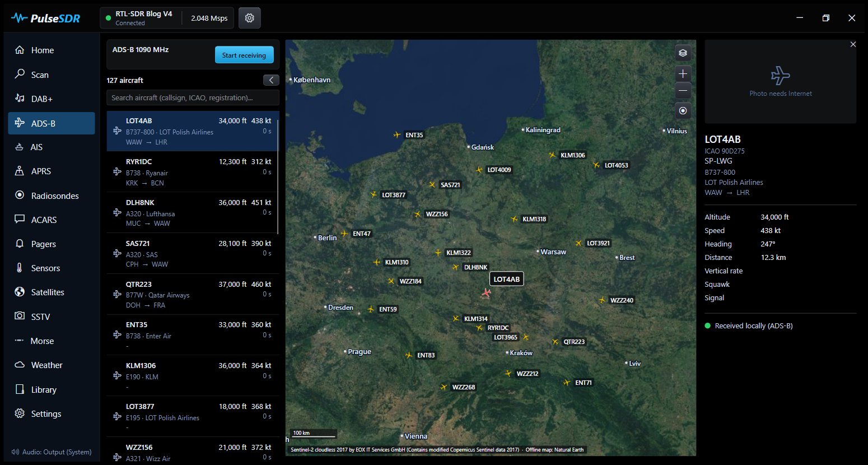
Task: Open Pagers decoder
Action: point(52,244)
